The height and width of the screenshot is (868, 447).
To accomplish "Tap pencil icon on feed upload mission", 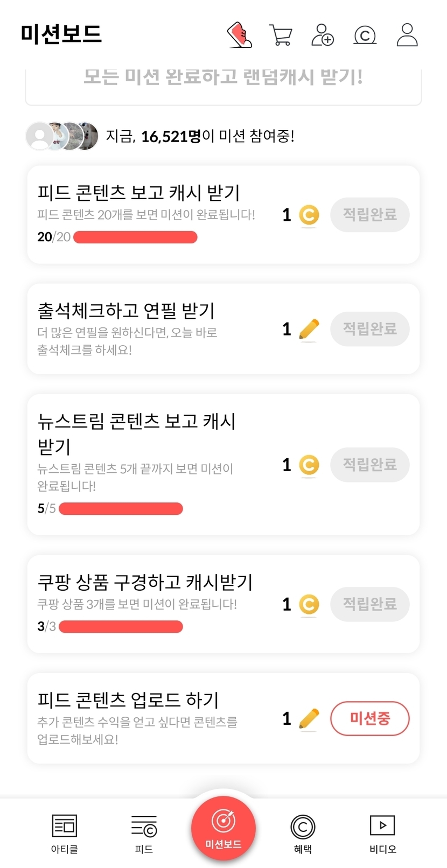I will pyautogui.click(x=309, y=719).
